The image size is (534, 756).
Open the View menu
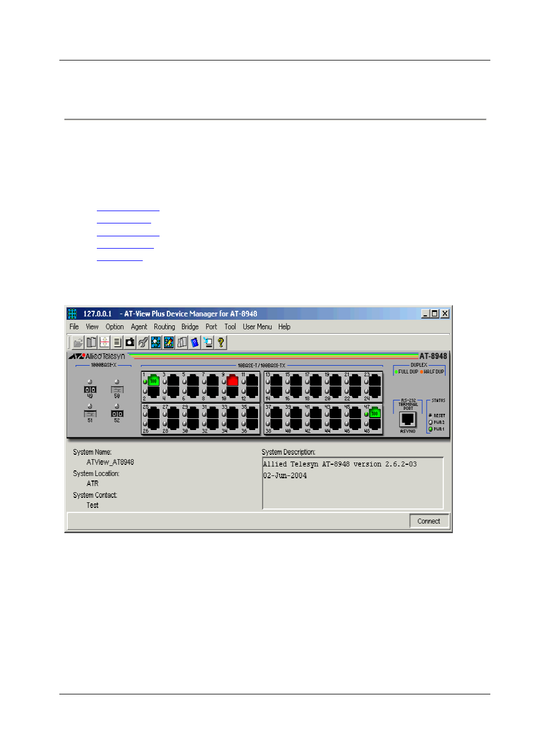coord(92,327)
